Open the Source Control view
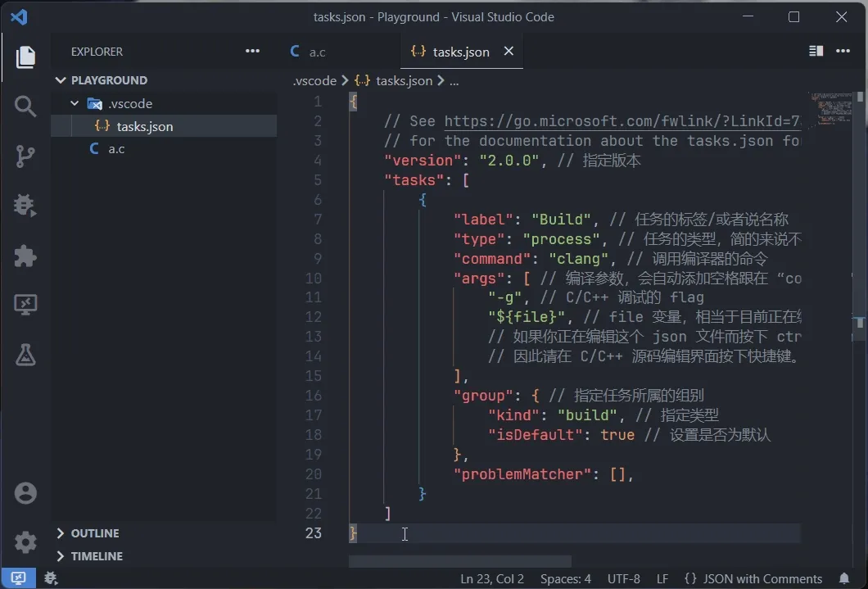 [x=25, y=156]
